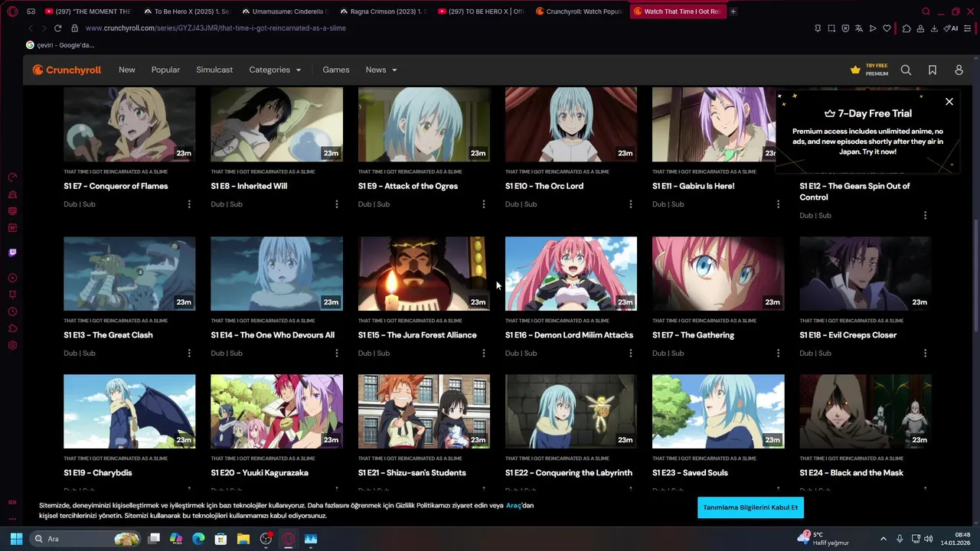Pin page with the pinboard icon
980x551 pixels.
[818, 28]
